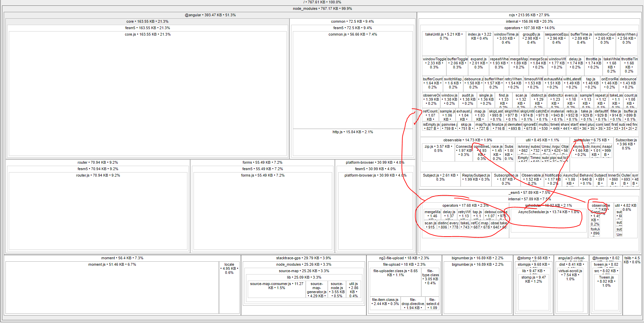Select the rxjs internal 156.06 KB header
The width and height of the screenshot is (644, 324).
point(529,21)
